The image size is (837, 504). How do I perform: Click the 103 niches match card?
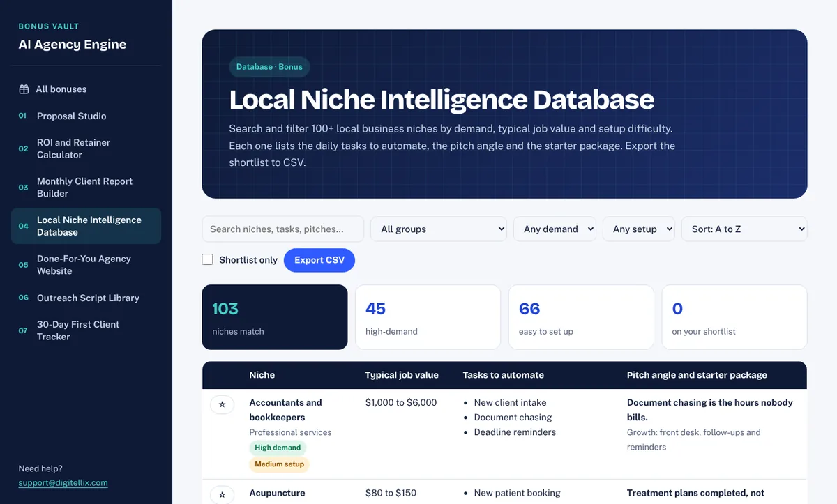[x=275, y=317]
